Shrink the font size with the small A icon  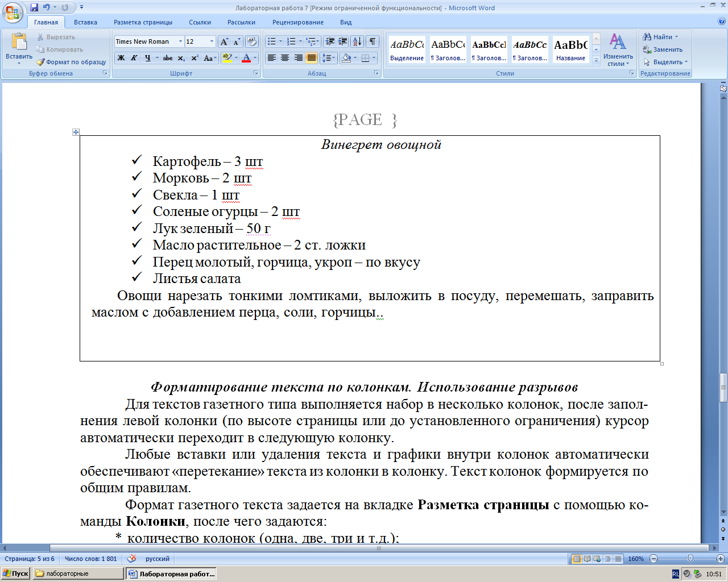(237, 41)
